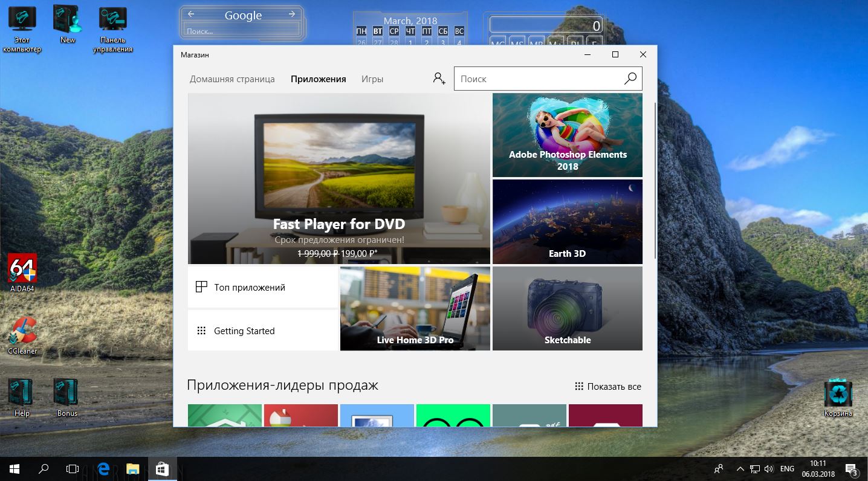
Task: Click the Windows Start button
Action: coord(15,468)
